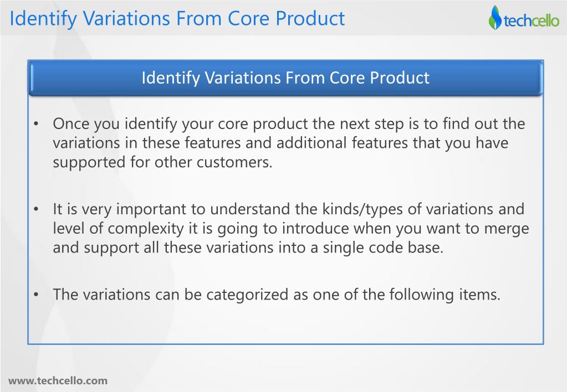The height and width of the screenshot is (392, 567).
Task: Open the www.techcello.com link
Action: point(58,381)
